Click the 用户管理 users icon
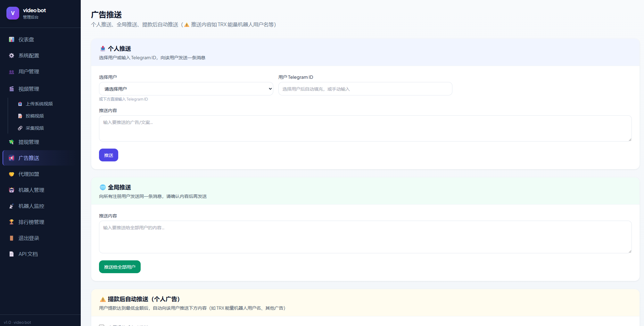The width and height of the screenshot is (644, 326). pos(12,72)
